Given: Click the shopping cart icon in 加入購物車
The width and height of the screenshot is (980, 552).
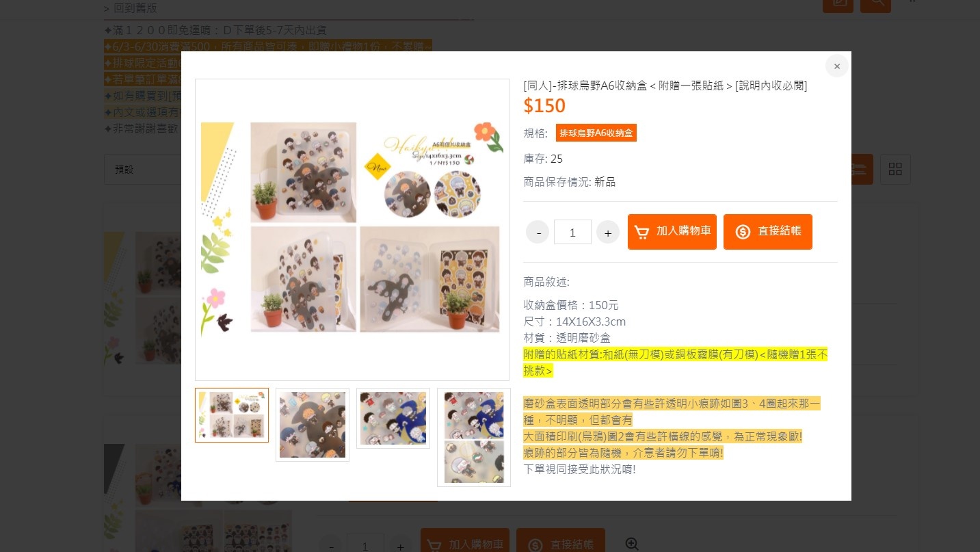Looking at the screenshot, I should pyautogui.click(x=641, y=232).
